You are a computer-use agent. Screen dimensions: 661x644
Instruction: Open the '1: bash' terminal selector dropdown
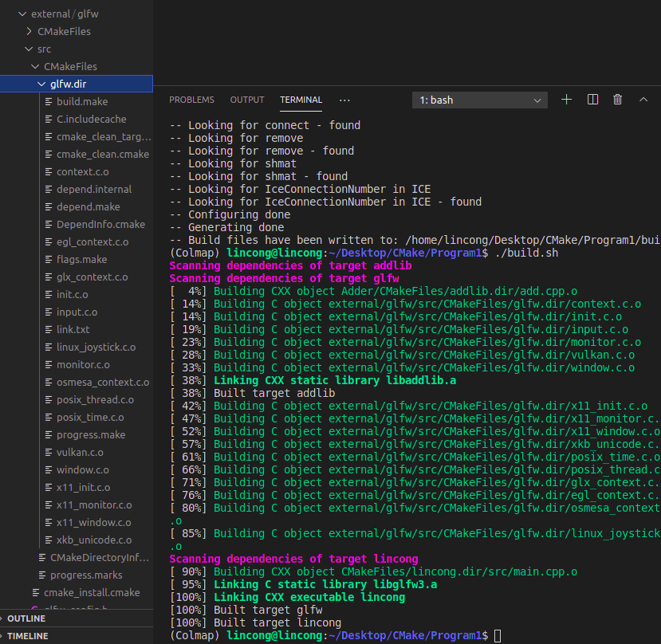[x=480, y=100]
